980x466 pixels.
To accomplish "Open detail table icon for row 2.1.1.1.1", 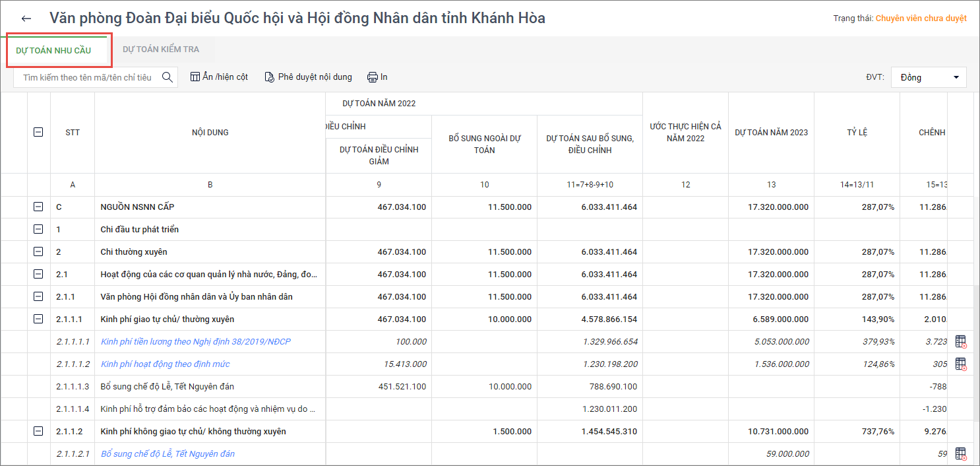I will 960,341.
